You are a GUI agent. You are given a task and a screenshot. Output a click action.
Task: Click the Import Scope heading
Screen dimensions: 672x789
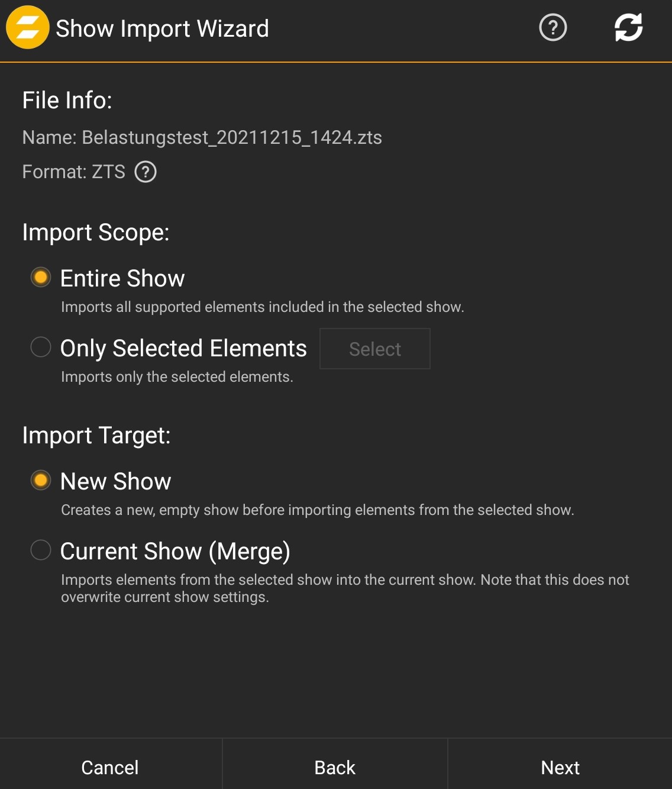click(95, 232)
